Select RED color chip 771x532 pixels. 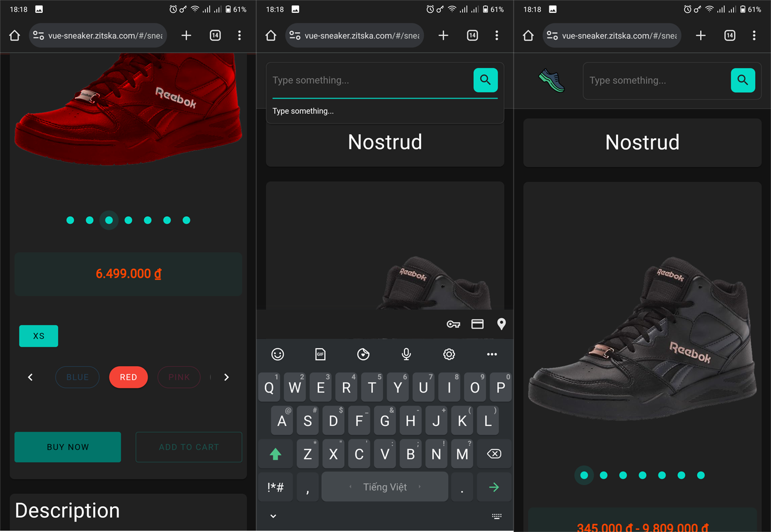[128, 377]
